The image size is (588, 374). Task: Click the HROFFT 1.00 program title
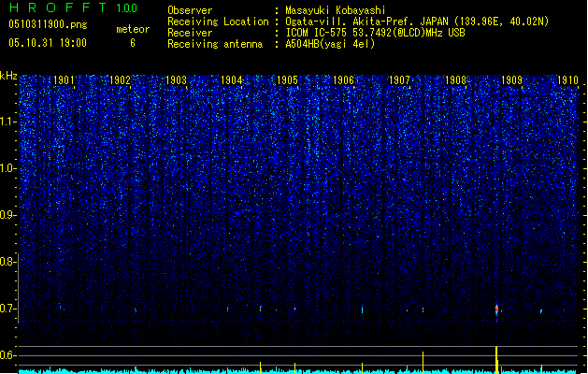(73, 7)
